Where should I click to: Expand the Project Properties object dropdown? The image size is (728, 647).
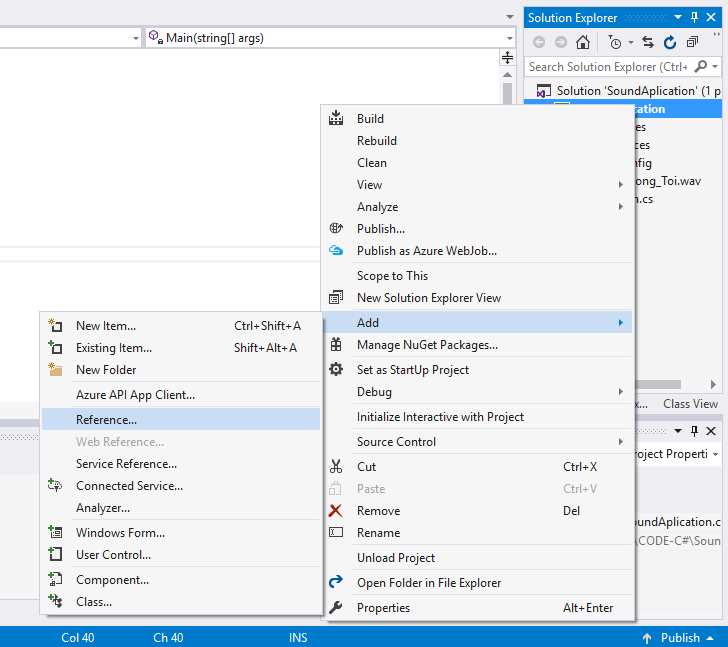(715, 454)
